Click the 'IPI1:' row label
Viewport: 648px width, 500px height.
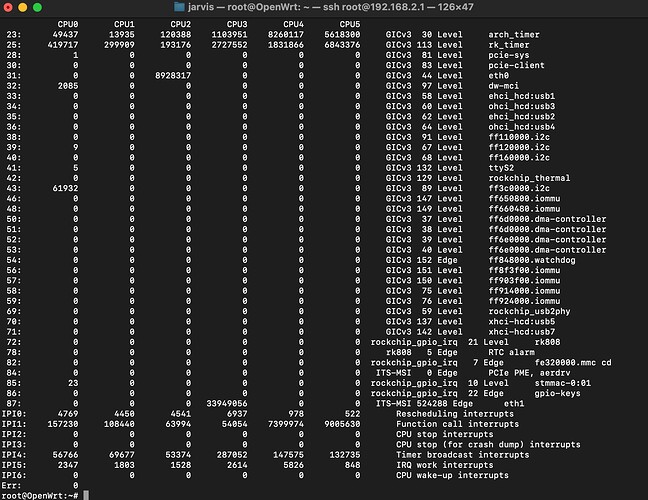tap(14, 424)
